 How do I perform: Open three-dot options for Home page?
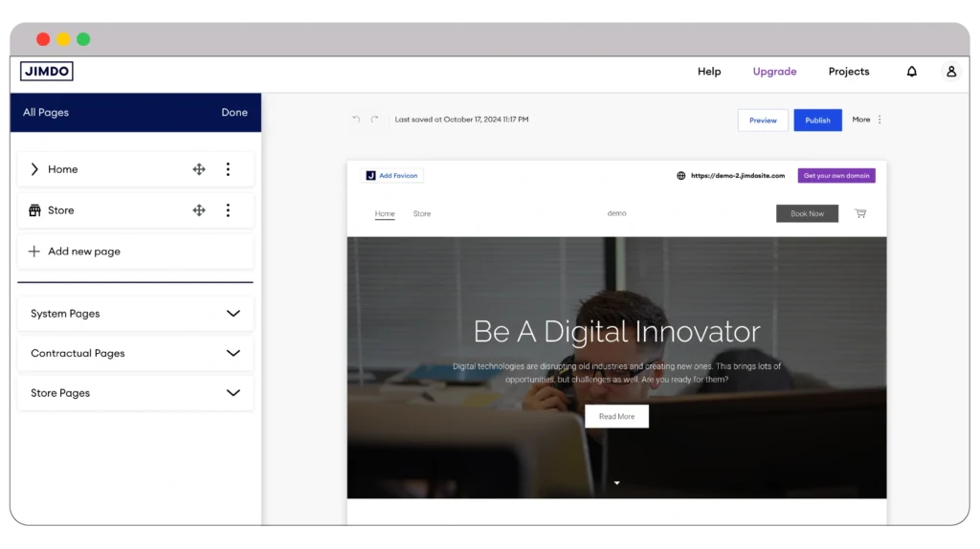(x=228, y=169)
